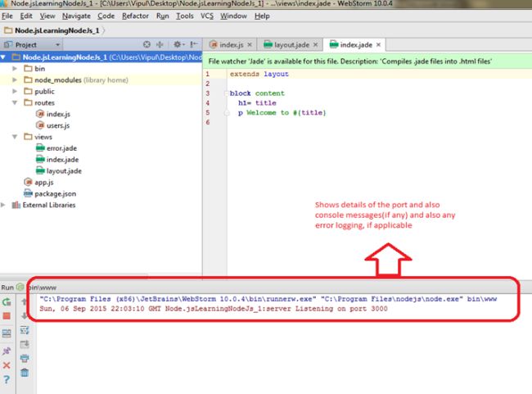Click the up arrow in Run console toolbar
532x394 pixels.
tap(24, 301)
